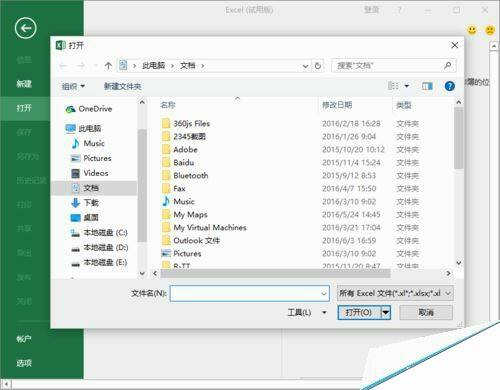
Task: Select 此电脑 in navigation pane
Action: click(x=84, y=128)
